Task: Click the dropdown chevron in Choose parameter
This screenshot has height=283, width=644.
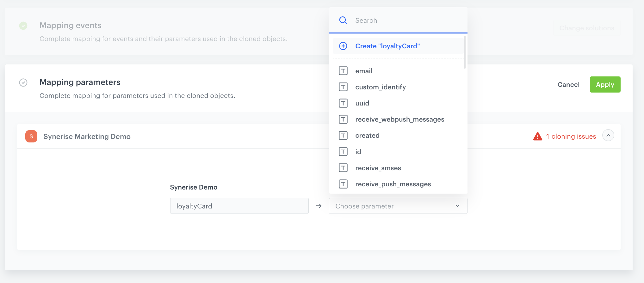Action: click(457, 206)
